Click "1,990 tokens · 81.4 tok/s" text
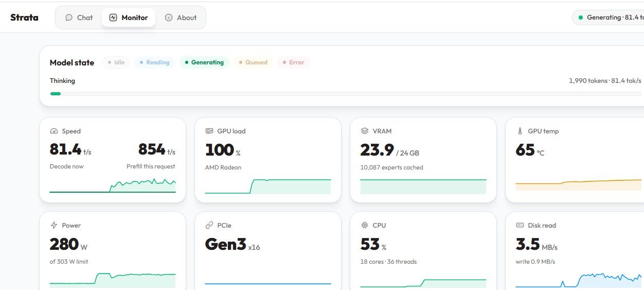This screenshot has height=290, width=644. (x=605, y=81)
